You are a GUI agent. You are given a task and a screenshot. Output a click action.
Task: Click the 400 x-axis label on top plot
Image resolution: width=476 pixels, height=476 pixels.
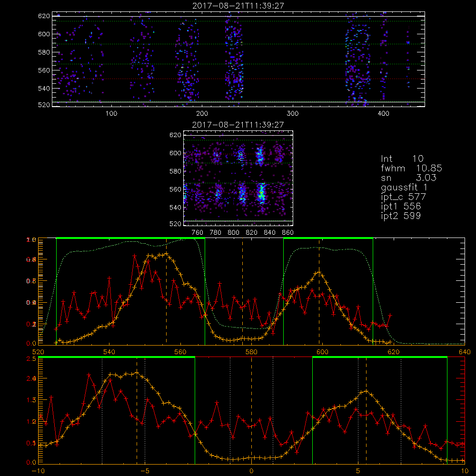pos(383,113)
